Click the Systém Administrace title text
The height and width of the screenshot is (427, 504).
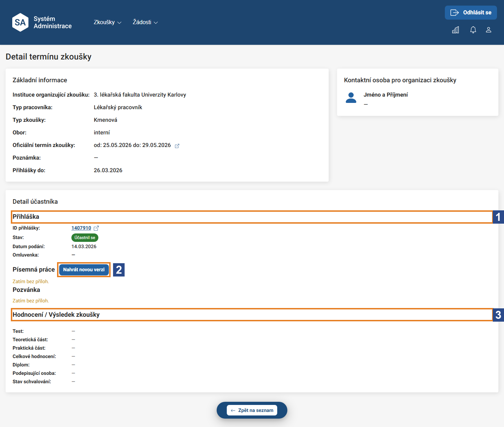52,22
